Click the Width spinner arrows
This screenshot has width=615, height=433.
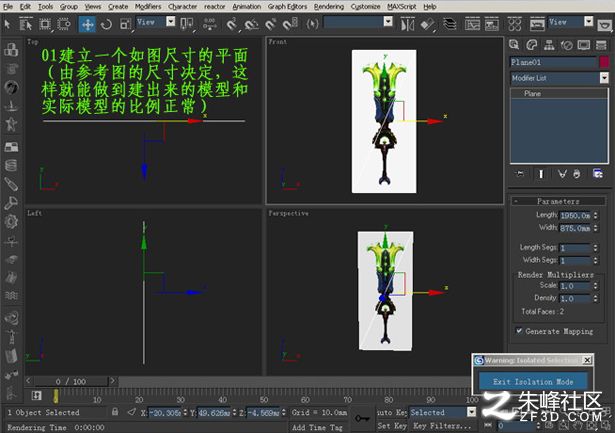[595, 228]
